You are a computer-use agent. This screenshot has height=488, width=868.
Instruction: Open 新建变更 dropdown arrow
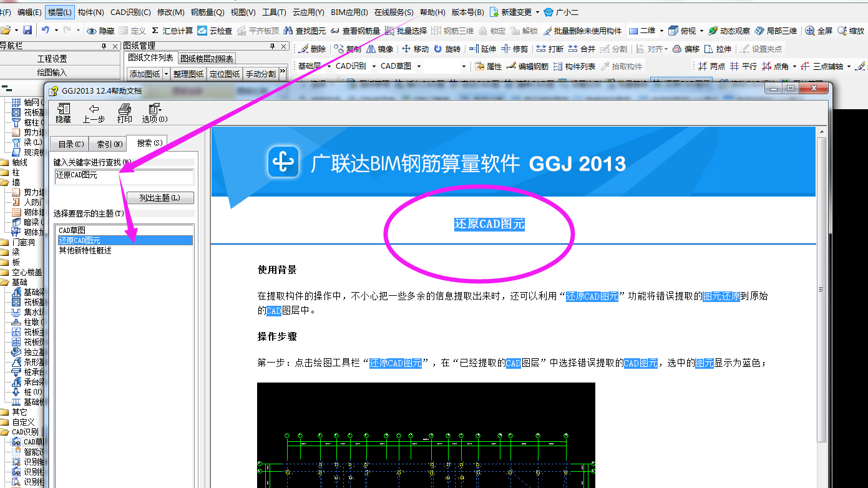537,12
